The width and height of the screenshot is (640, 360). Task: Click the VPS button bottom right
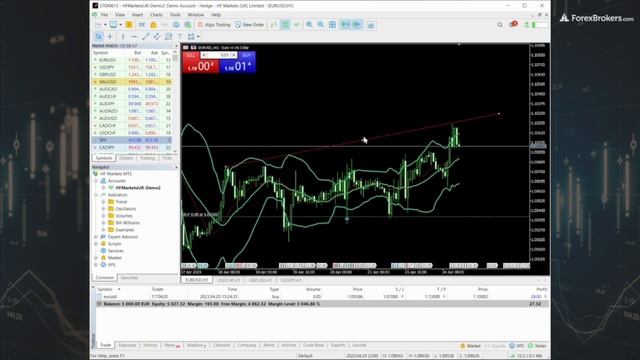point(517,346)
